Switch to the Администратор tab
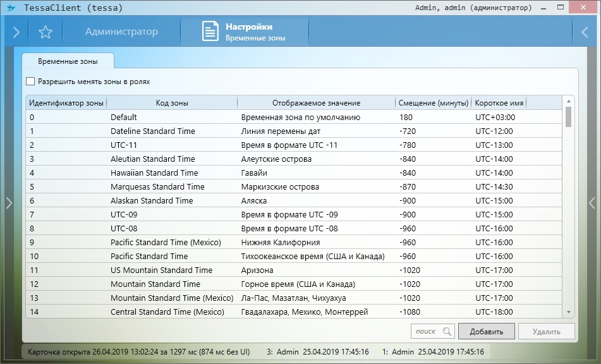Screen dimensions: 601x364 tap(121, 32)
